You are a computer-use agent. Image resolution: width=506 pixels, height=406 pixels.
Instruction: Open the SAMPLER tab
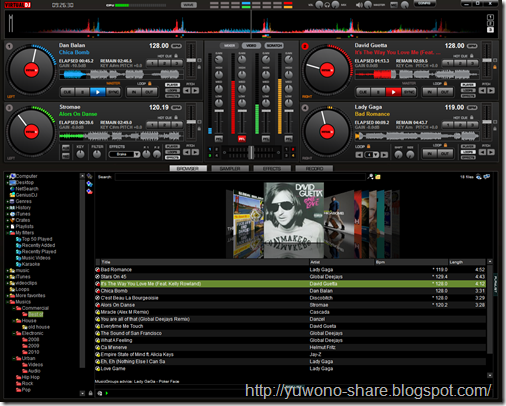(230, 169)
